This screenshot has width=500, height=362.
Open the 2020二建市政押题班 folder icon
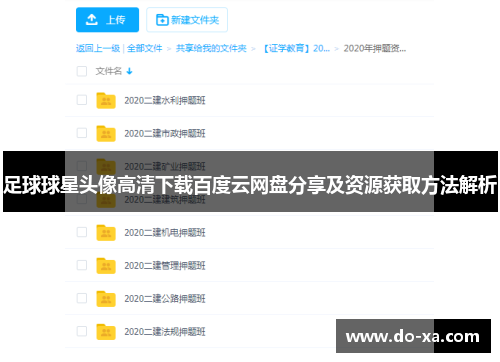tap(106, 133)
